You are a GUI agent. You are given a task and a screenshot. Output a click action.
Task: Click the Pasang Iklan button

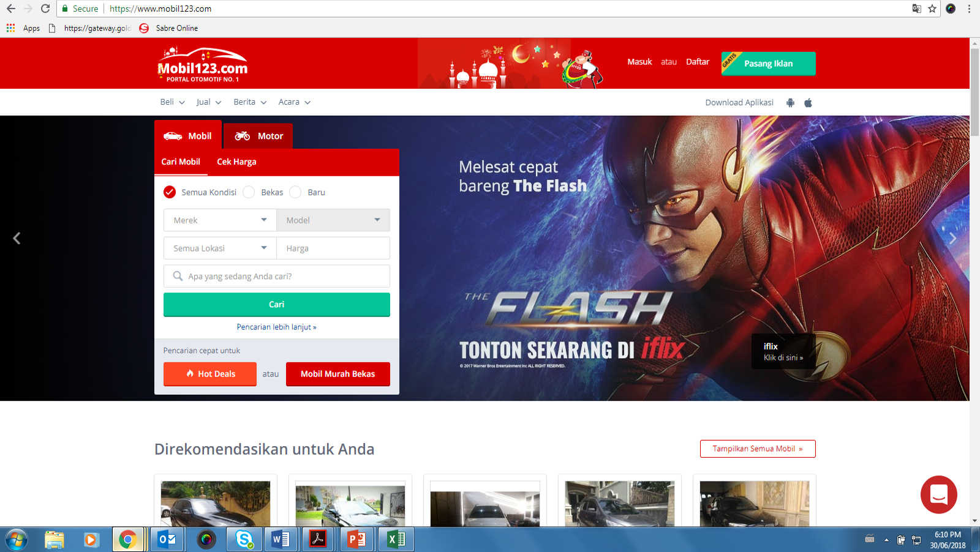pos(768,64)
